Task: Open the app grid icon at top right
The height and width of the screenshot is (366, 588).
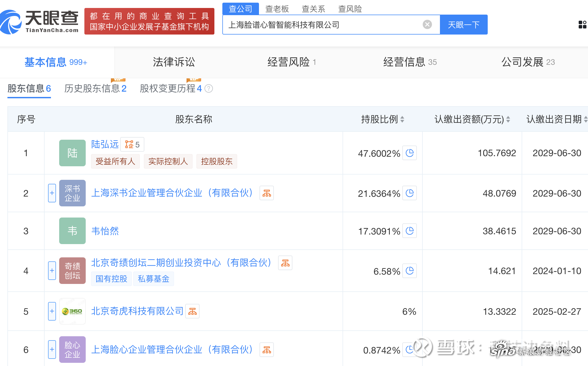Action: 582,25
